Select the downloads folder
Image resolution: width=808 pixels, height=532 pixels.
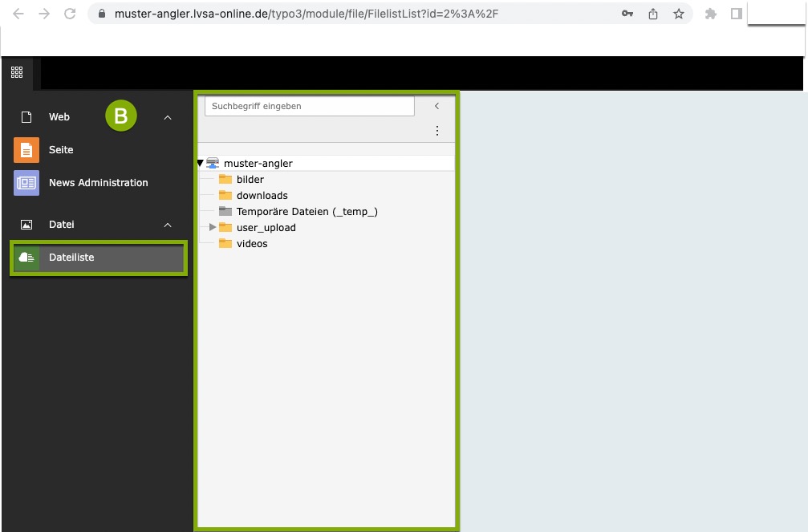click(x=262, y=195)
